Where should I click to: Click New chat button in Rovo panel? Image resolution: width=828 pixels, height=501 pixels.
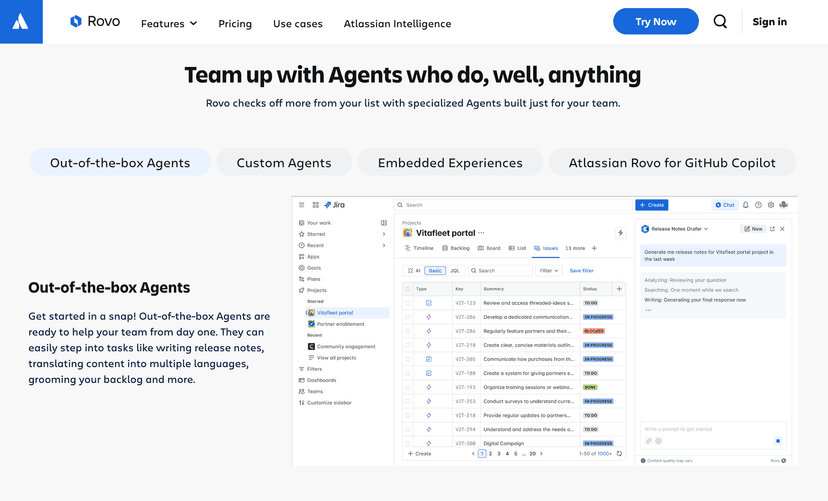[753, 229]
